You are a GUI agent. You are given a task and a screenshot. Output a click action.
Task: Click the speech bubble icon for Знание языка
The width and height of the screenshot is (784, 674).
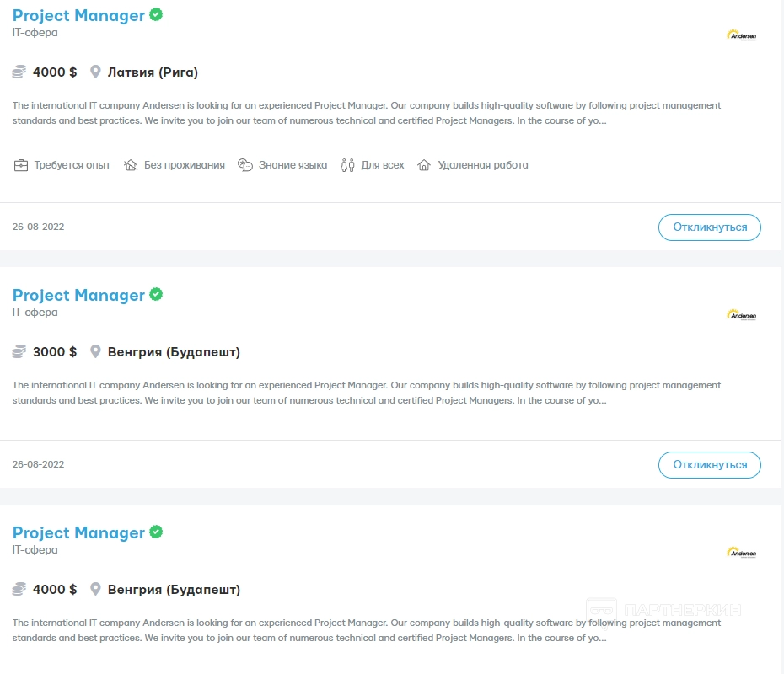point(245,165)
